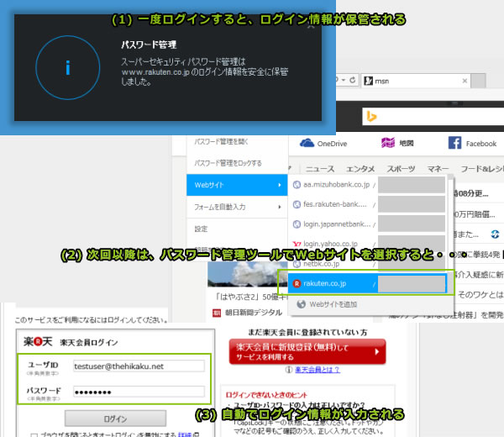Open 朝日新聞デジタル source link
This screenshot has height=437, width=504.
[x=254, y=313]
